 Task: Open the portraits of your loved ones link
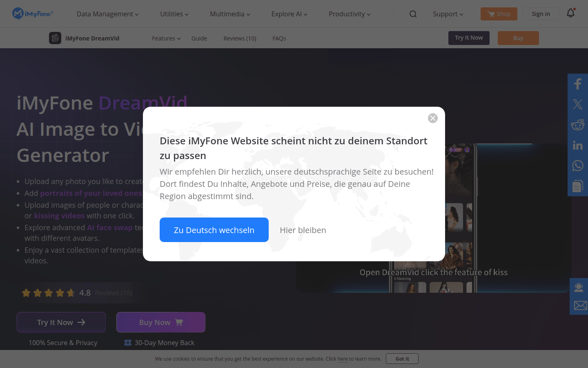[x=91, y=193]
